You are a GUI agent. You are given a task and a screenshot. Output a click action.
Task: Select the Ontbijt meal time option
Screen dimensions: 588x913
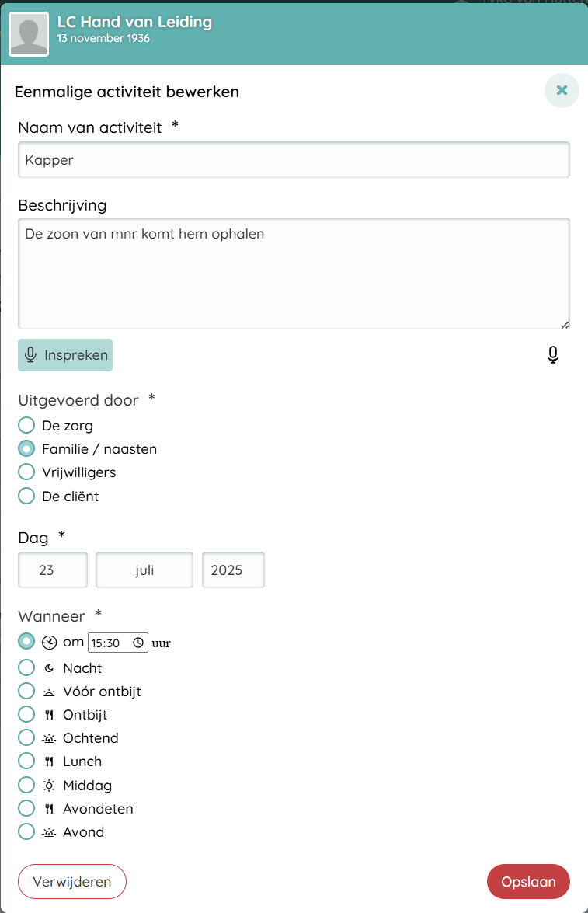(26, 714)
